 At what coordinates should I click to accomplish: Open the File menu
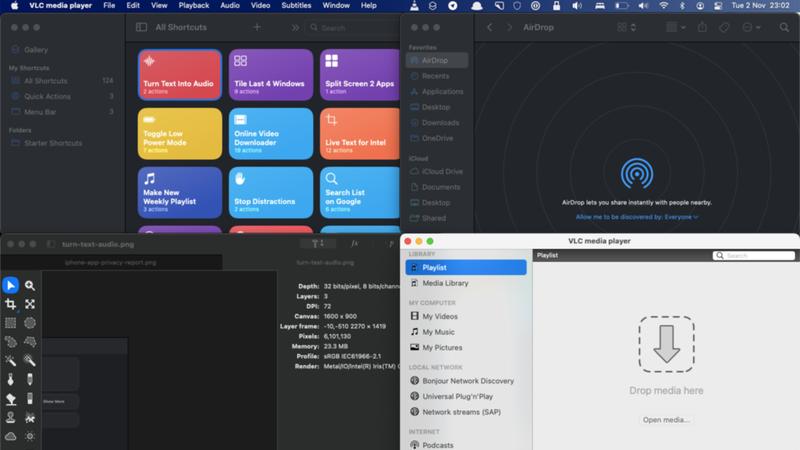(x=109, y=6)
